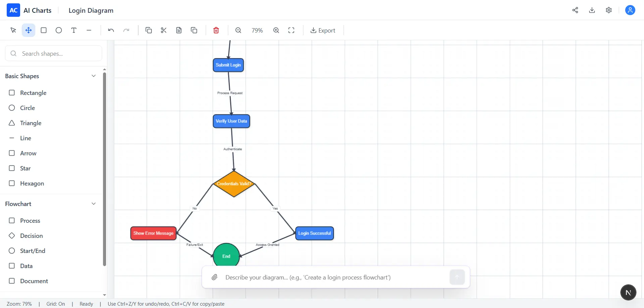Delete with the red trash icon

pyautogui.click(x=216, y=30)
